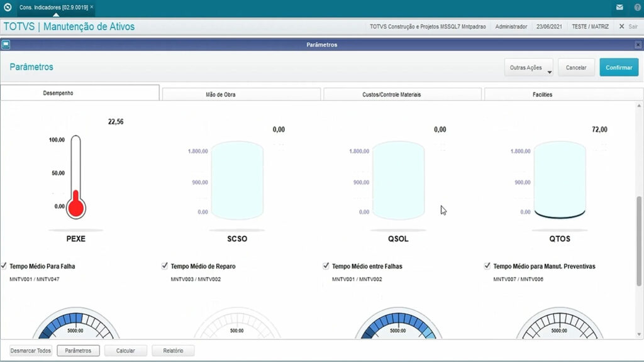The height and width of the screenshot is (362, 644).
Task: Click the Cancelar button
Action: 576,67
